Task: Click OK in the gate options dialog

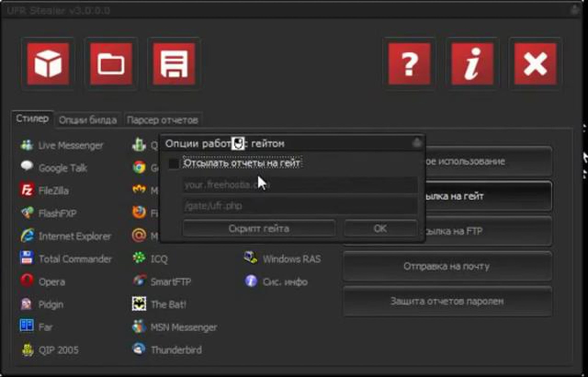Action: click(380, 228)
